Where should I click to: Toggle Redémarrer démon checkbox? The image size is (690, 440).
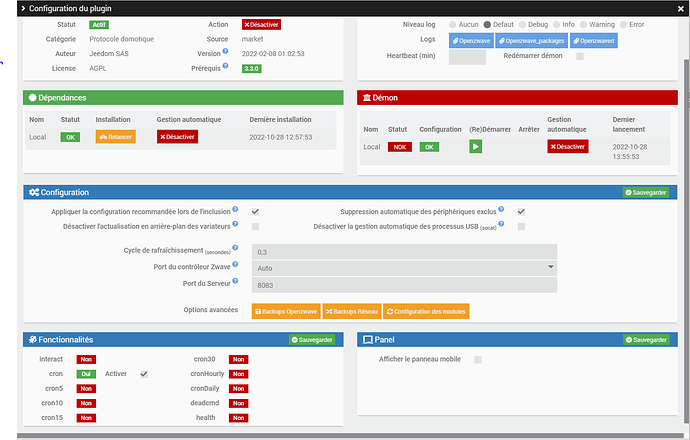click(x=580, y=56)
